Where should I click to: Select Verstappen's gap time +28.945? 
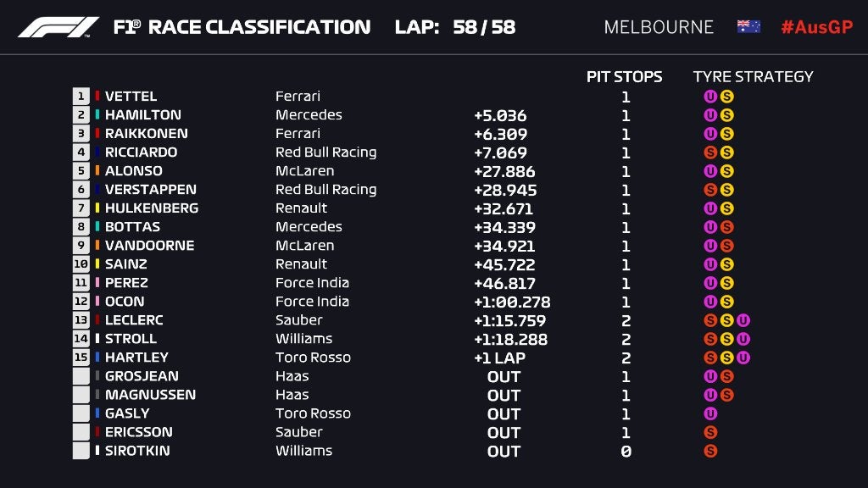click(x=505, y=190)
